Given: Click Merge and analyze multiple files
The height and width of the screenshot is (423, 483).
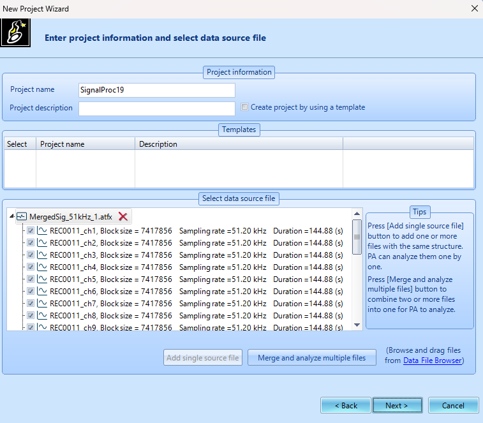Looking at the screenshot, I should (x=312, y=358).
